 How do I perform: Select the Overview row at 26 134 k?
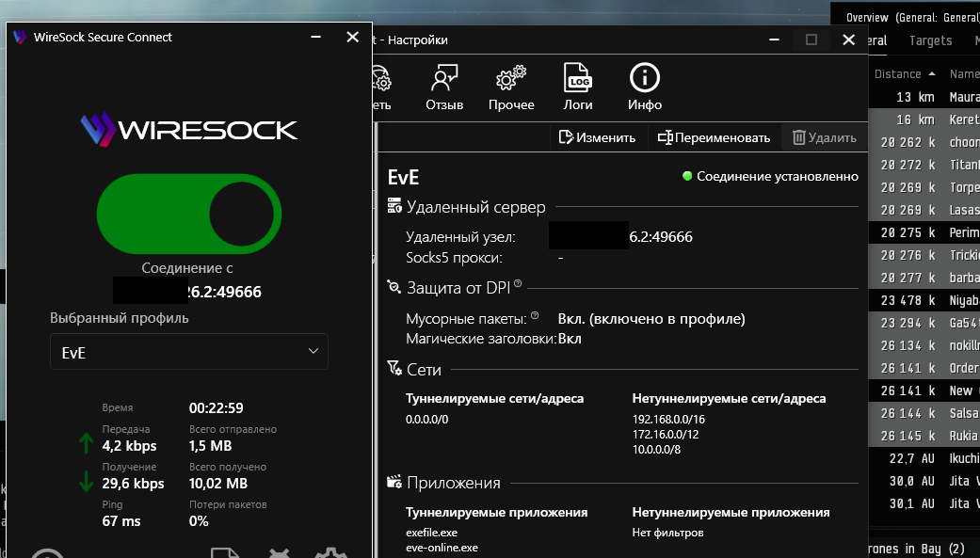pyautogui.click(x=924, y=345)
